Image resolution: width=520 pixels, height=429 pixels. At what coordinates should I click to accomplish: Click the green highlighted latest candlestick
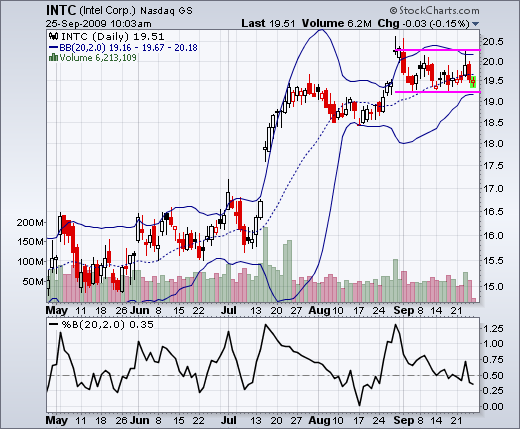click(x=473, y=82)
